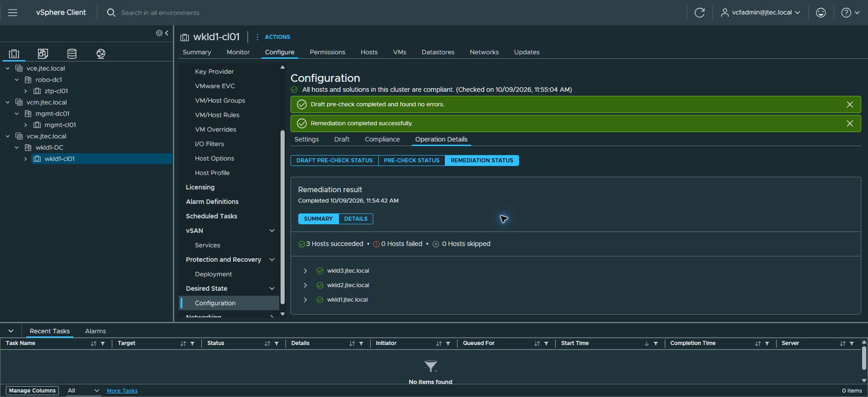This screenshot has height=397, width=868.
Task: Open the help question mark menu
Action: click(x=850, y=13)
